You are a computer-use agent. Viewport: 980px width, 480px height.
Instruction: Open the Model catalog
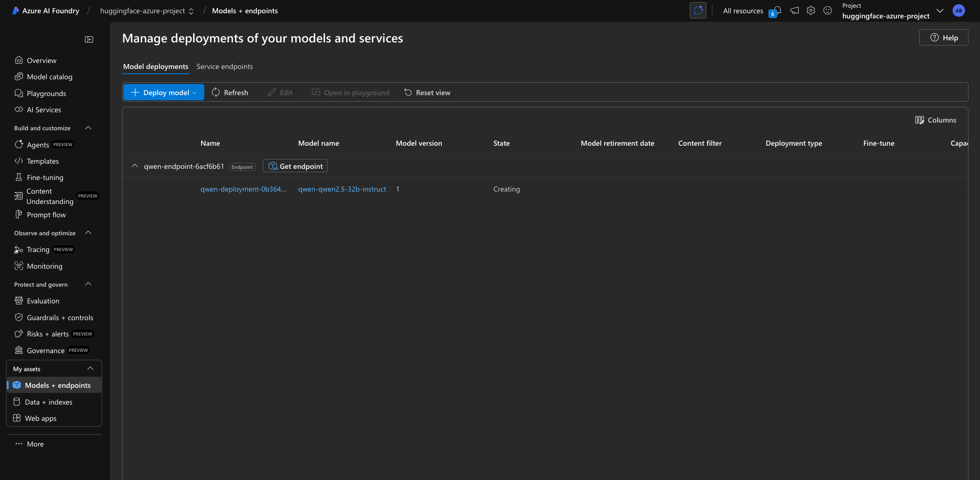click(49, 77)
